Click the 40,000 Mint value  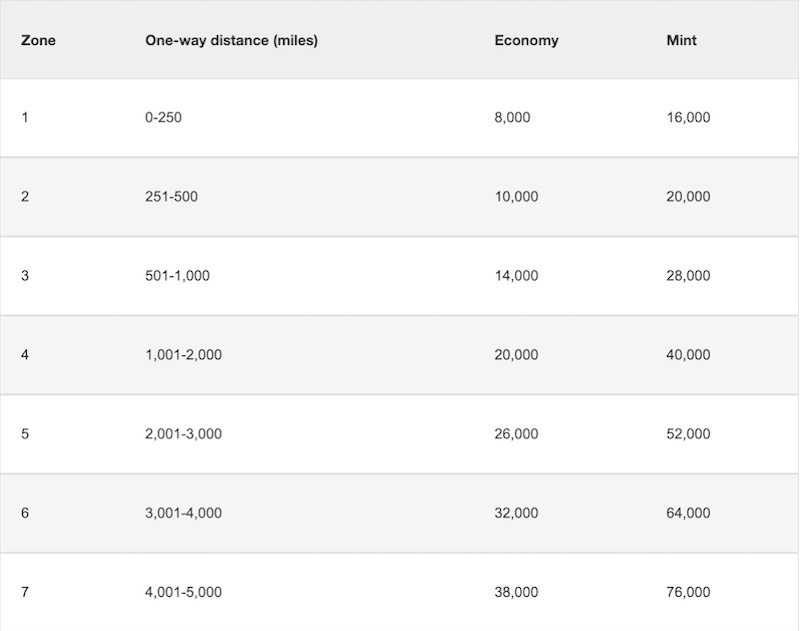pyautogui.click(x=688, y=355)
